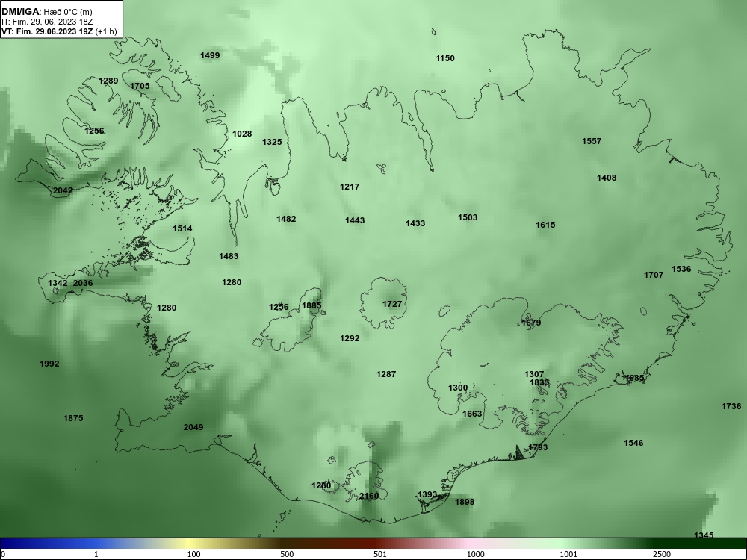Click the 1292 height label
Viewport: 747px width, 560px height.
click(x=350, y=338)
